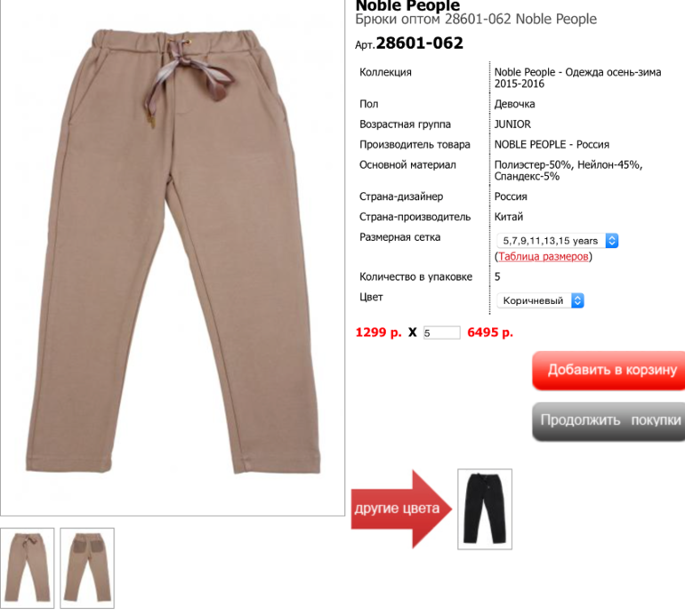Show the back view trousers thumbnail

point(87,568)
